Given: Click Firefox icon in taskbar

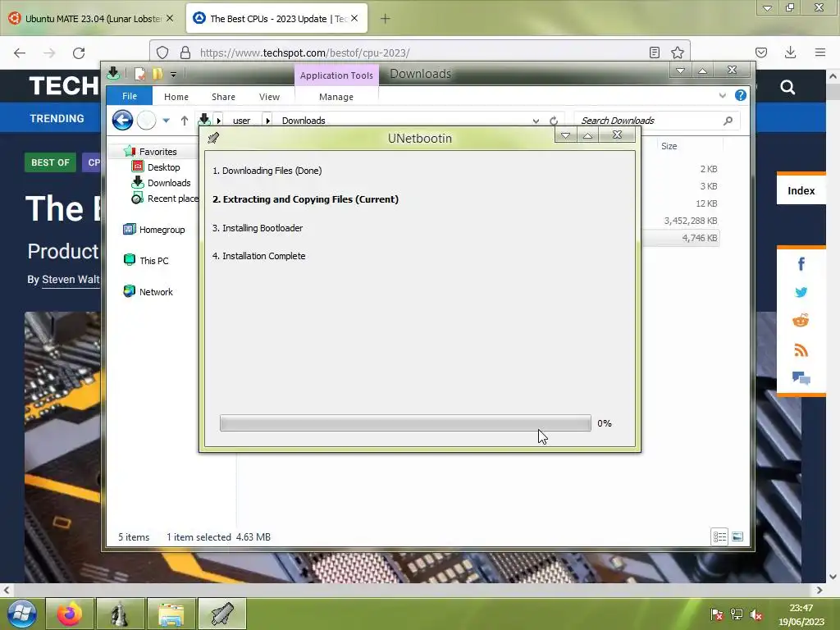Looking at the screenshot, I should 70,614.
